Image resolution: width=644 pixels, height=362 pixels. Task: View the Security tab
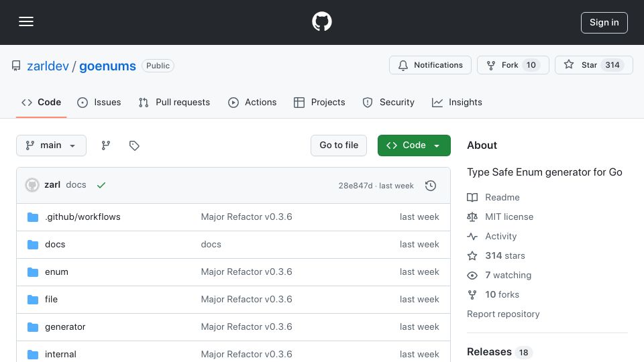click(388, 102)
